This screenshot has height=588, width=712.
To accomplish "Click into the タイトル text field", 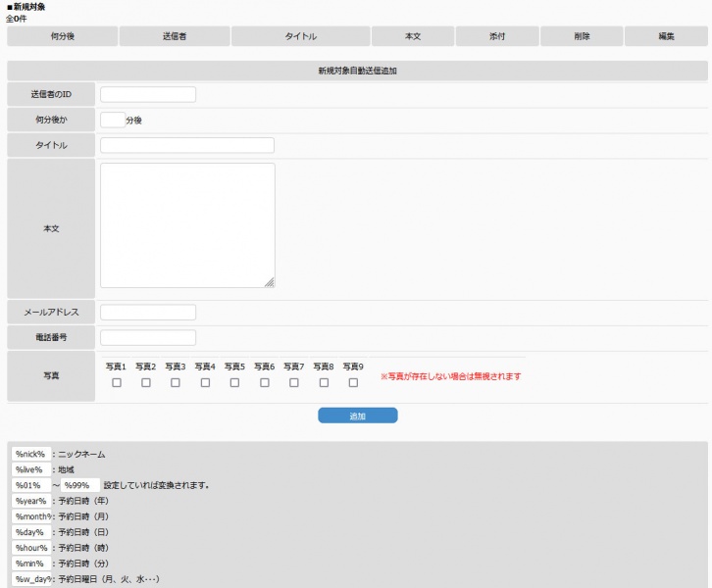I will (x=187, y=146).
